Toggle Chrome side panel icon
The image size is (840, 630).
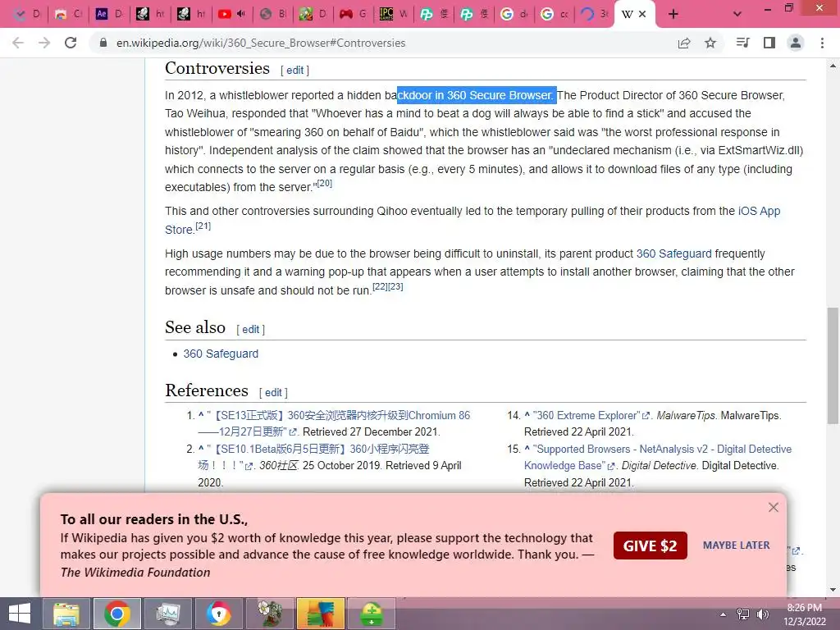769,43
